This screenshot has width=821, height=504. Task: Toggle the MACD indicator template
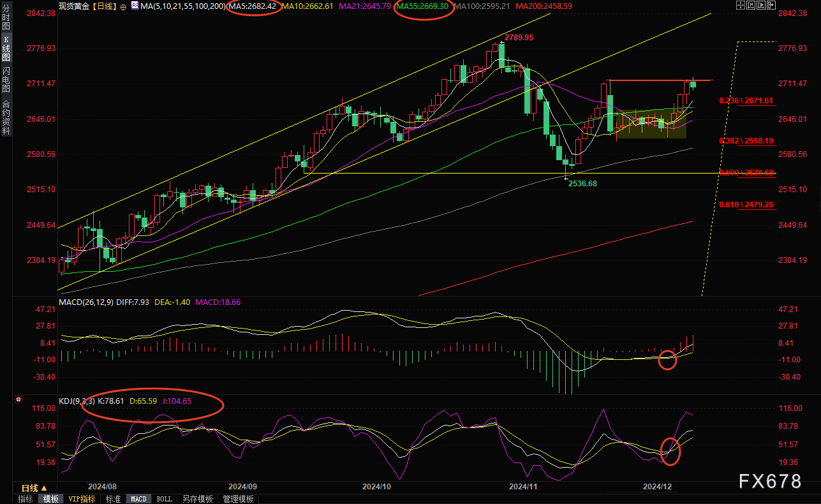coord(138,499)
